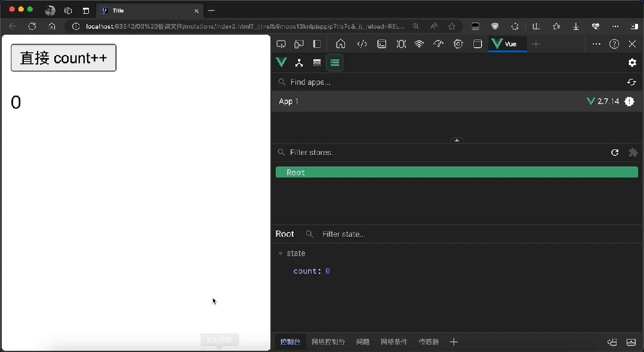Focus the Find apps search field
Screen dimensions: 644x352
(x=448, y=82)
